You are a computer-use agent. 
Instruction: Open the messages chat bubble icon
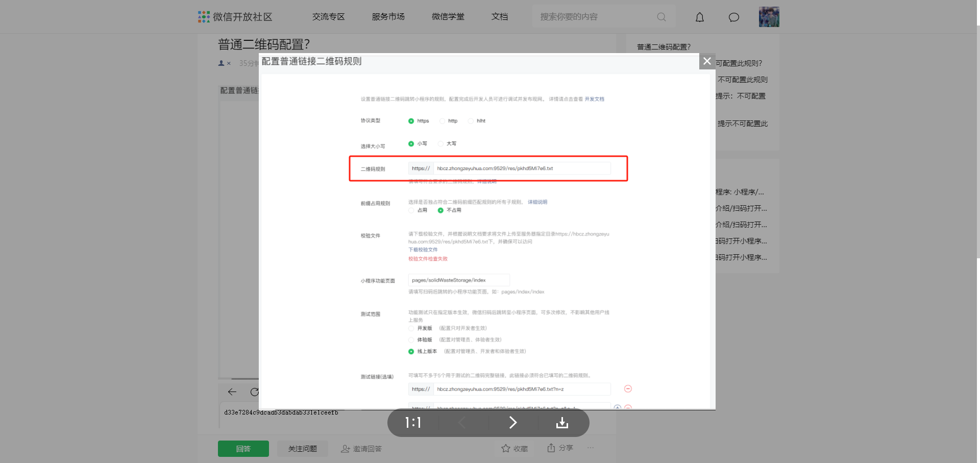(734, 17)
